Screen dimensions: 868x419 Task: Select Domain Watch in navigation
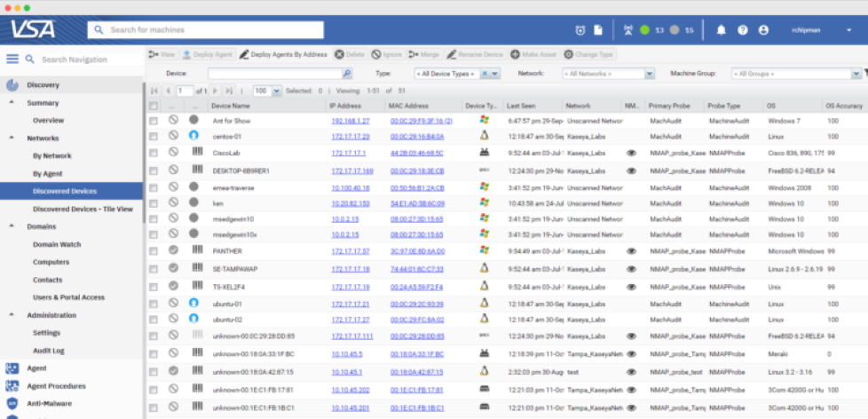tap(57, 244)
